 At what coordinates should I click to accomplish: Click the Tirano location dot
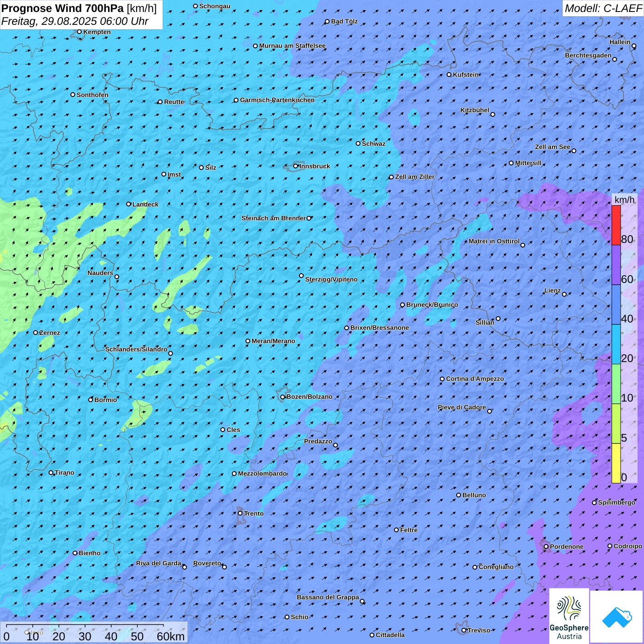click(x=51, y=472)
